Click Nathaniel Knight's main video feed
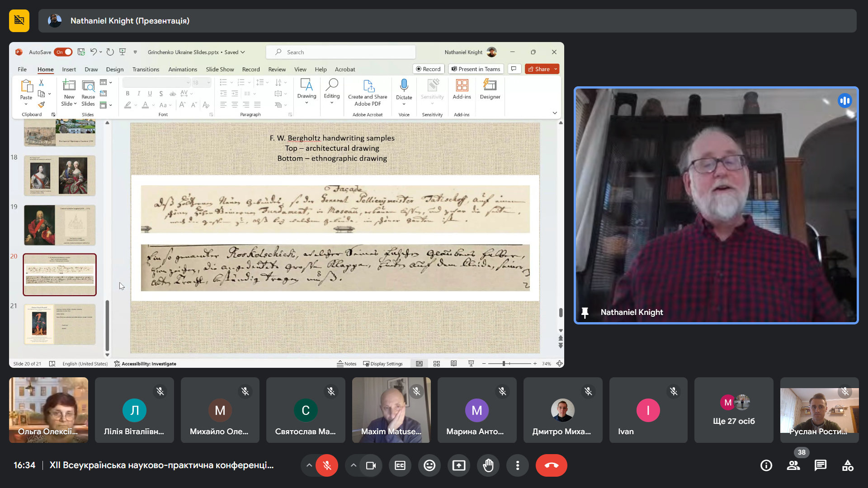Image resolution: width=868 pixels, height=488 pixels. pos(716,205)
